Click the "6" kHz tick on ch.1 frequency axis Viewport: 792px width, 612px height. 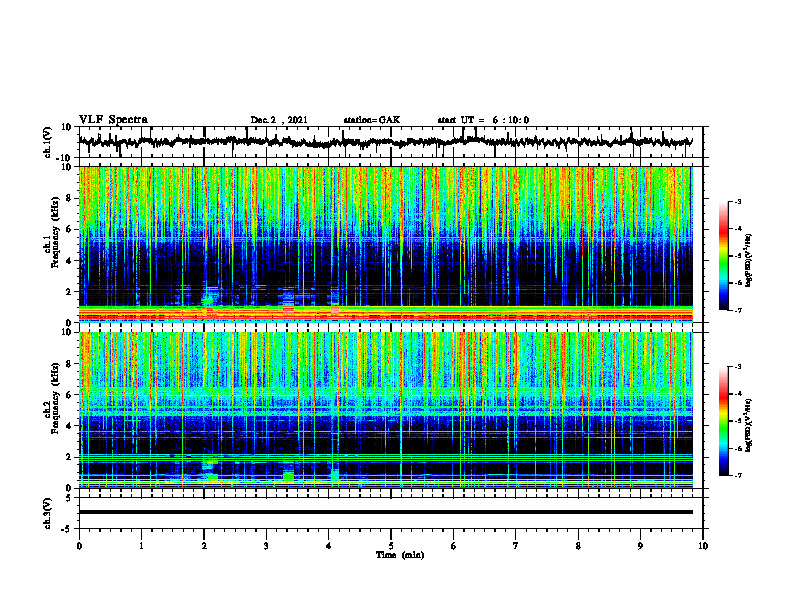tap(70, 229)
